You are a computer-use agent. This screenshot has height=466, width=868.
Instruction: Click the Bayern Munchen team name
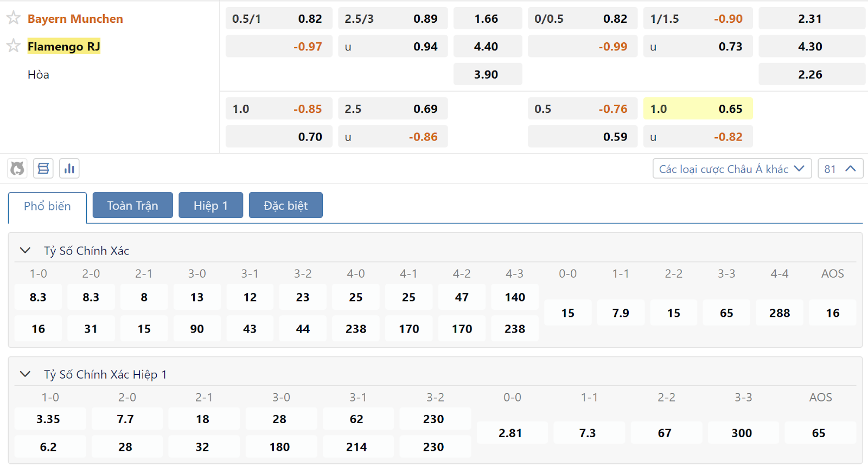coord(75,18)
